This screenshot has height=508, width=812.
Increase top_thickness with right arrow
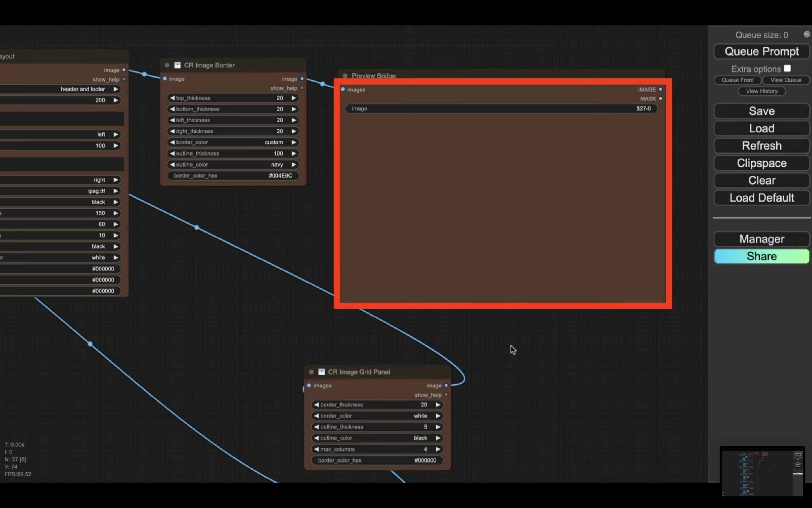click(x=294, y=98)
